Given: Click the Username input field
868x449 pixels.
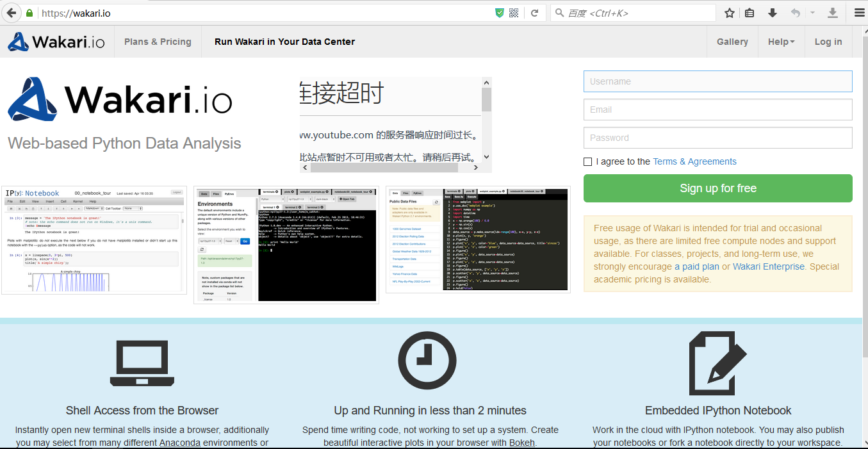Looking at the screenshot, I should [717, 81].
